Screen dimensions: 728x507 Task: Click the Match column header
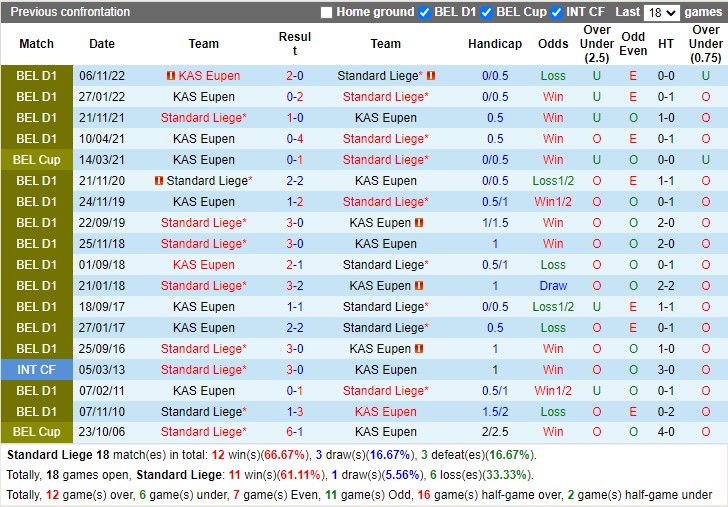click(36, 44)
